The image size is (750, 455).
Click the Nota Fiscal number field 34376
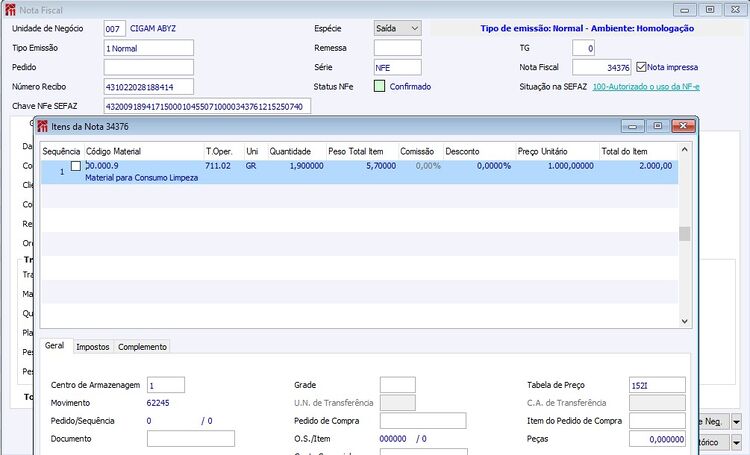pos(602,67)
